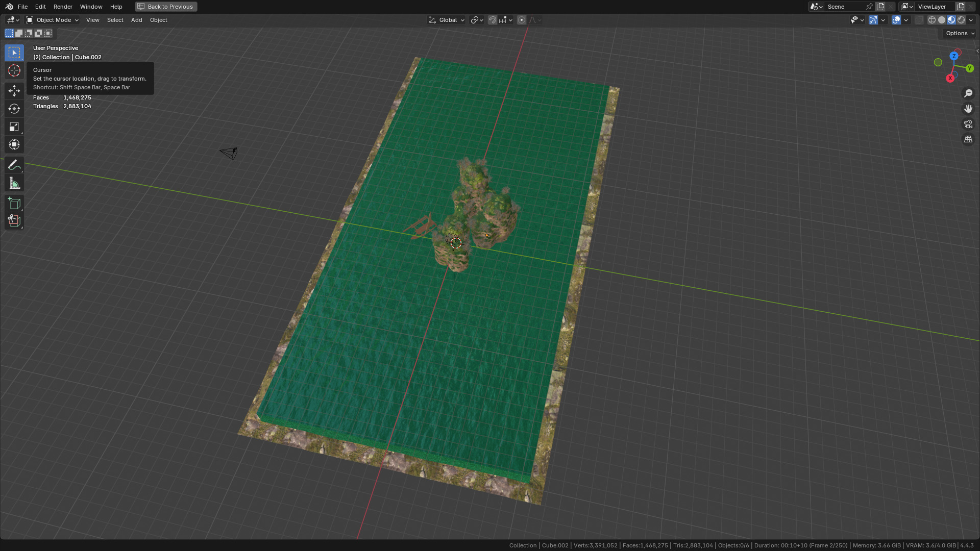Select the Measure tool
The height and width of the screenshot is (551, 980).
(x=14, y=183)
